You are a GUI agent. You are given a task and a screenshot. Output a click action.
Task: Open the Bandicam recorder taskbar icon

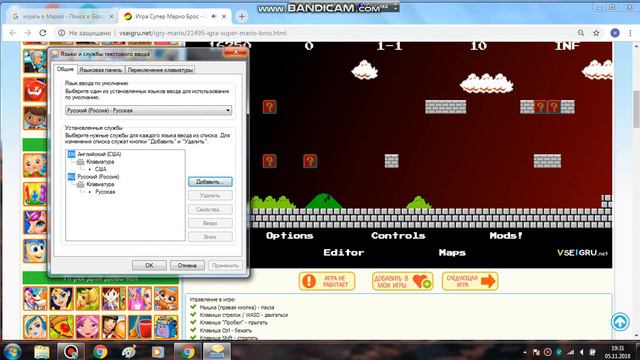click(71, 351)
